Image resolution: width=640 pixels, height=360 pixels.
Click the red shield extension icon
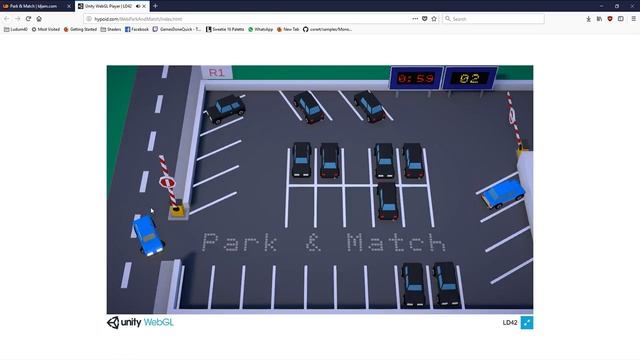[x=610, y=19]
